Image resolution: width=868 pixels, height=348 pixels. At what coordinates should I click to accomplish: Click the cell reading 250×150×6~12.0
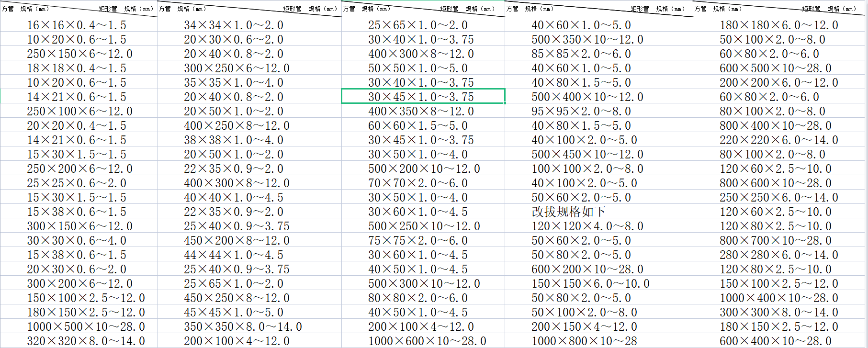coord(79,54)
